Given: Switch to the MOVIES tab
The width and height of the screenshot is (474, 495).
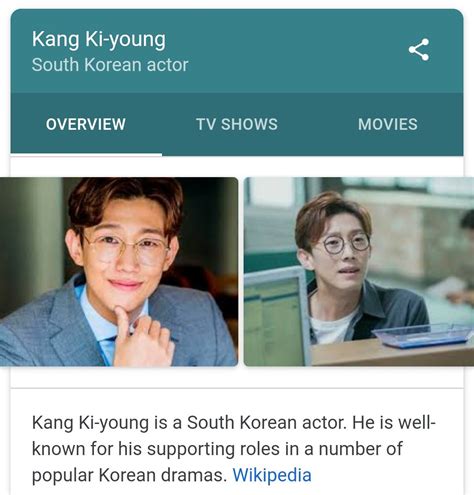Looking at the screenshot, I should (387, 124).
